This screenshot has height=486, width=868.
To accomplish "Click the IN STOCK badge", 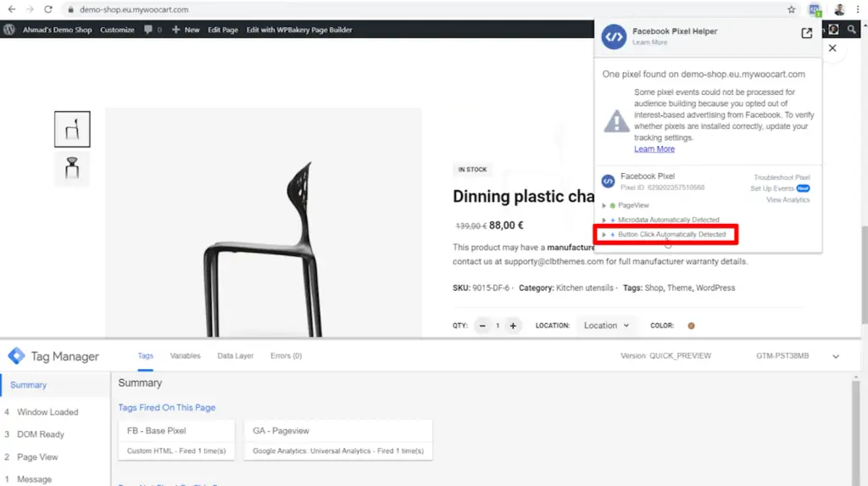I will tap(472, 170).
